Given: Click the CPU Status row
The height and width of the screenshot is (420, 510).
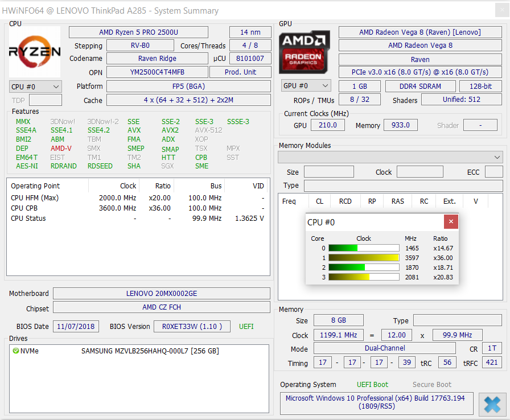Looking at the screenshot, I should click(x=138, y=219).
